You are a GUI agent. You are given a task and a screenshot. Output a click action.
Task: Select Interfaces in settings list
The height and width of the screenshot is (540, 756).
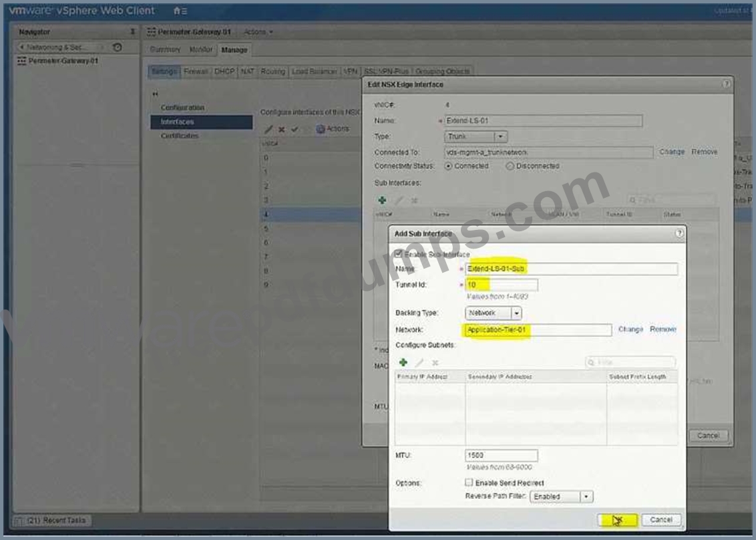pyautogui.click(x=202, y=122)
